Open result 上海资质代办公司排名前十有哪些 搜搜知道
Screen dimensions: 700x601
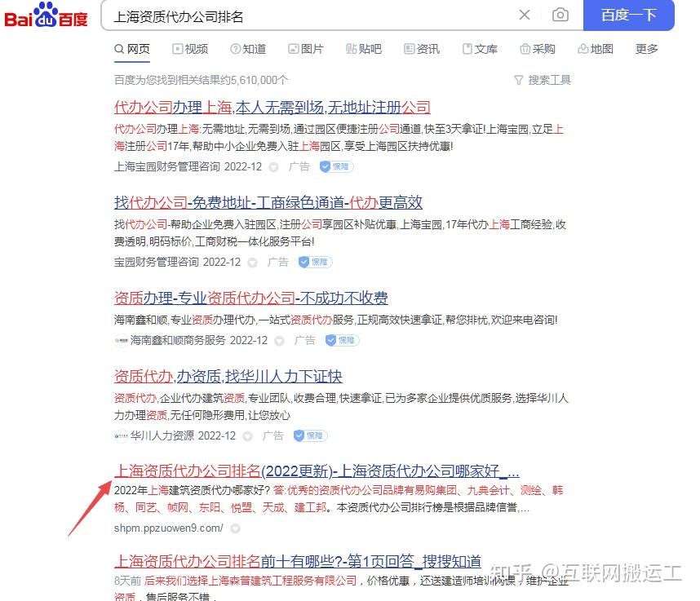298,561
